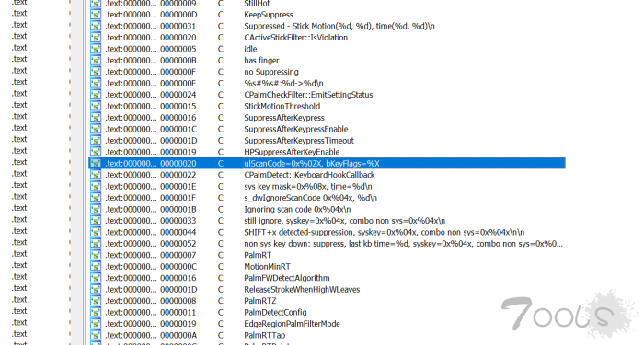This screenshot has height=345, width=644.
Task: Select 'Suppressed - Stick Motion' string row
Action: pyautogui.click(x=327, y=26)
